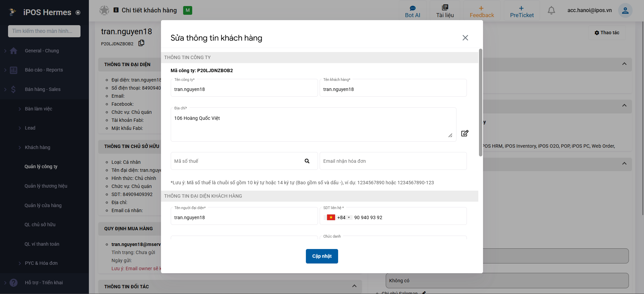Expand the PYC & Hóa đơn submenu

[x=20, y=263]
